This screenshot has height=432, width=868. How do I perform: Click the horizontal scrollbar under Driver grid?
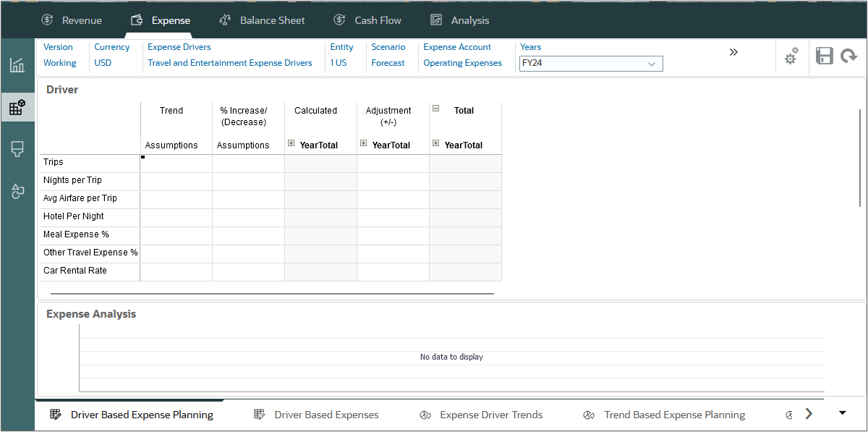[272, 294]
